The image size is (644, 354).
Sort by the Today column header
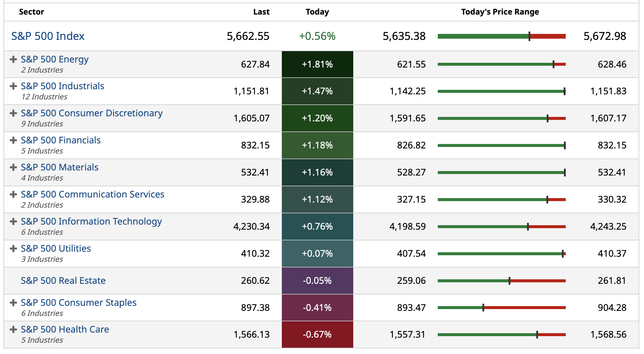pos(317,12)
